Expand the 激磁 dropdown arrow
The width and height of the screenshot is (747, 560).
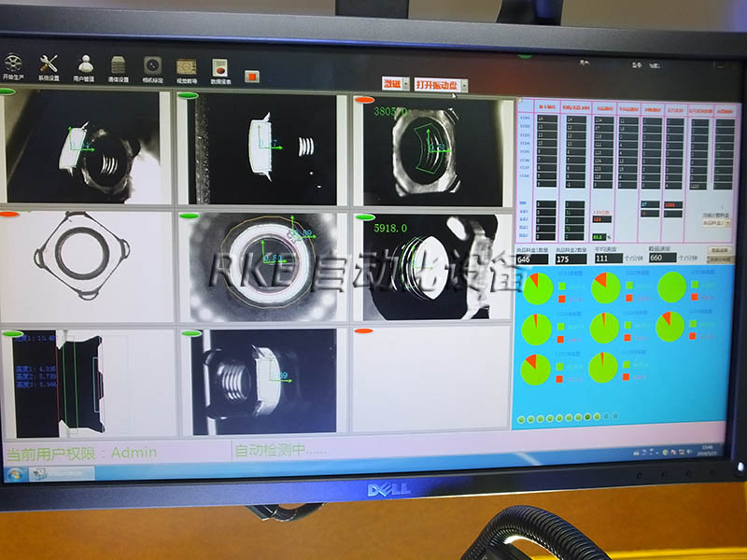405,84
